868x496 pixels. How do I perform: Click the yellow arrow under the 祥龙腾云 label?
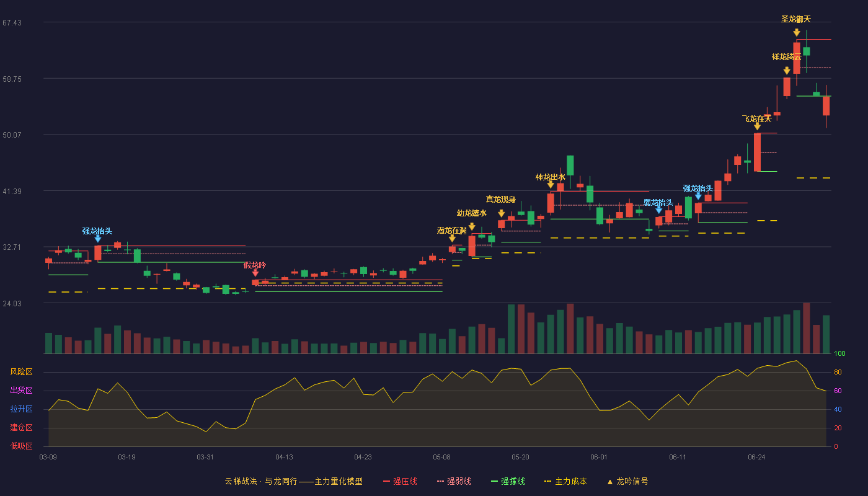click(787, 71)
